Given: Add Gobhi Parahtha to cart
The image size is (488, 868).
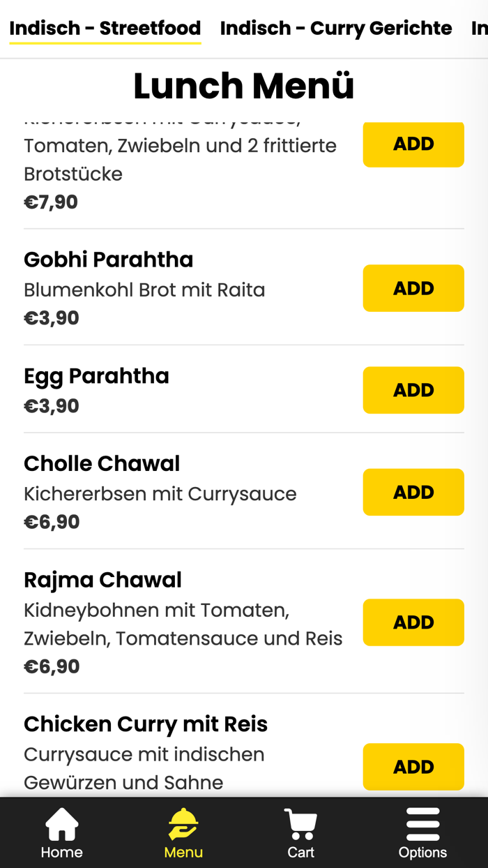Looking at the screenshot, I should pos(413,288).
